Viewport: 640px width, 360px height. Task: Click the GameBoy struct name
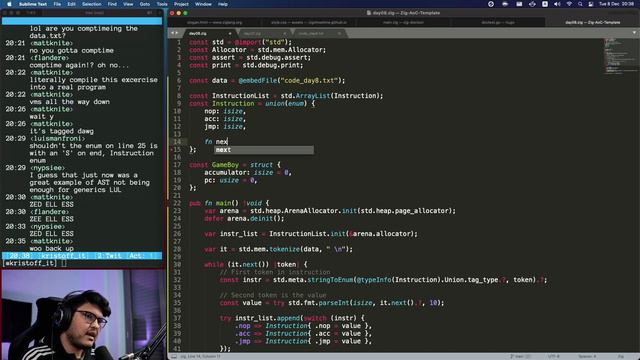(225, 165)
